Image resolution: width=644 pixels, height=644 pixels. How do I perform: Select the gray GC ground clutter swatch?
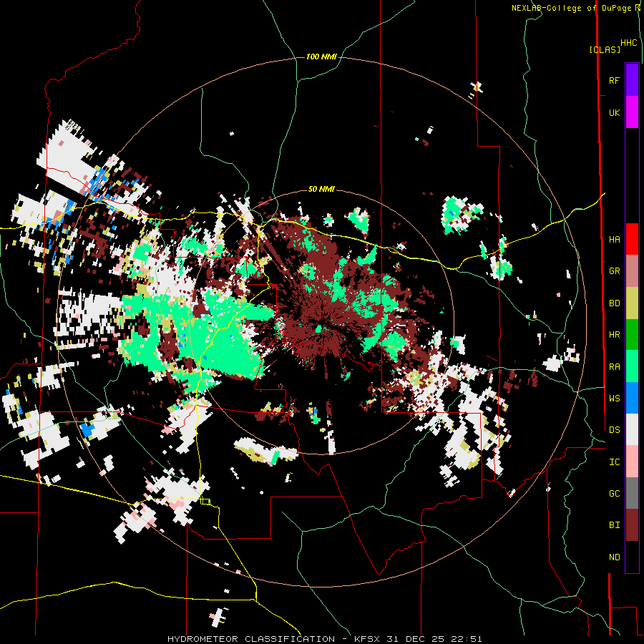tap(632, 493)
